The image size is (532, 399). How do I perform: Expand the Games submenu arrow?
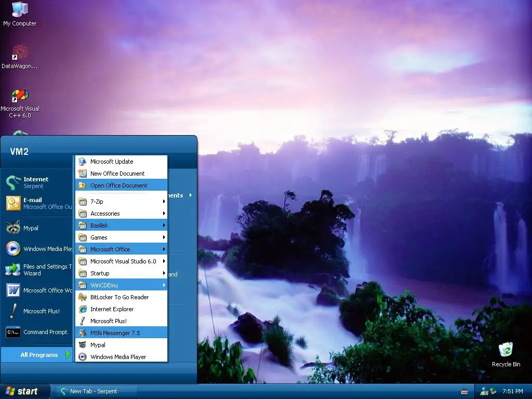click(164, 237)
